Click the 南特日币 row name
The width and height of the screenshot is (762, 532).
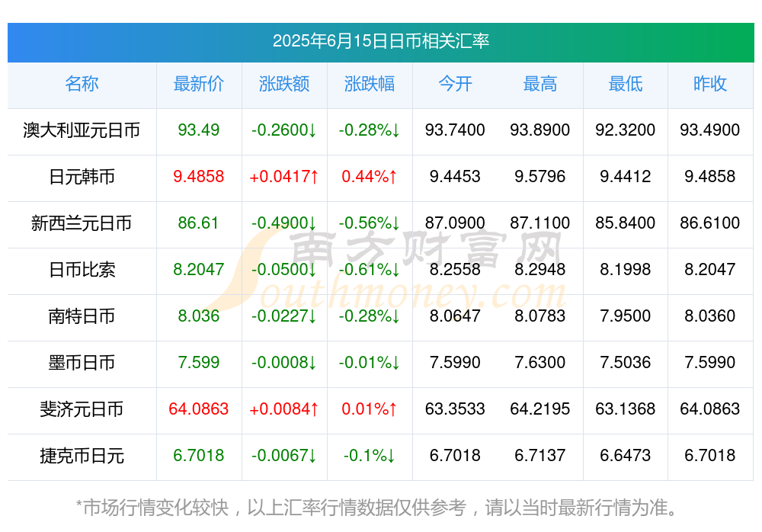tap(82, 316)
